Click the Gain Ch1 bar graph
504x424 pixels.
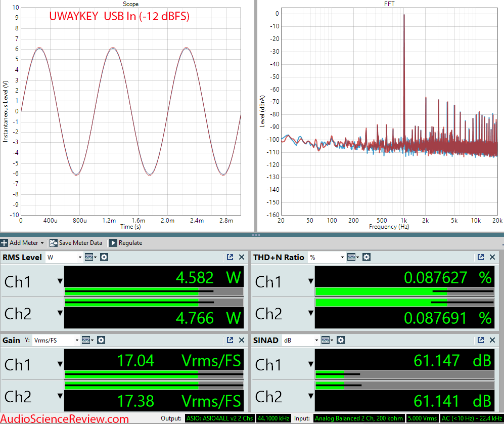click(154, 374)
